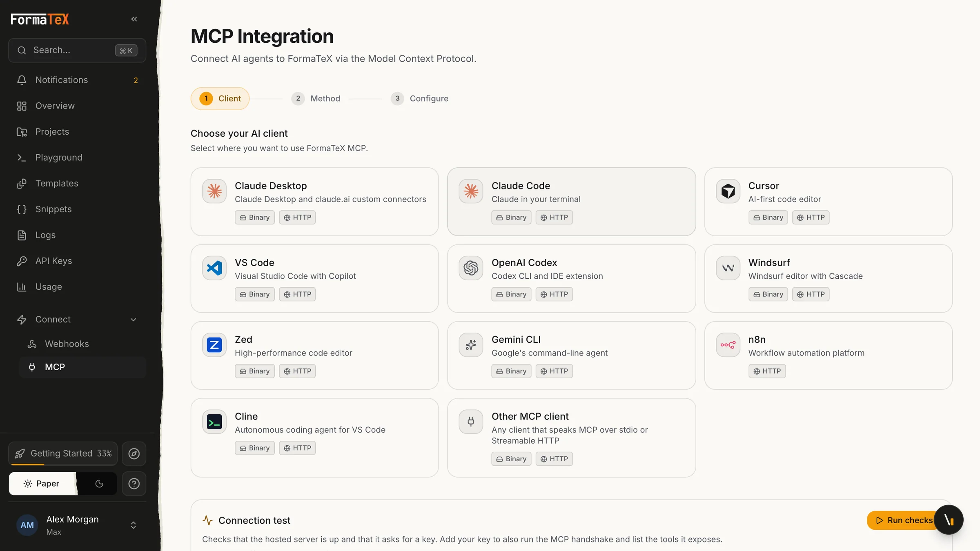This screenshot has width=980, height=551.
Task: Go to the Overview page
Action: point(77,106)
